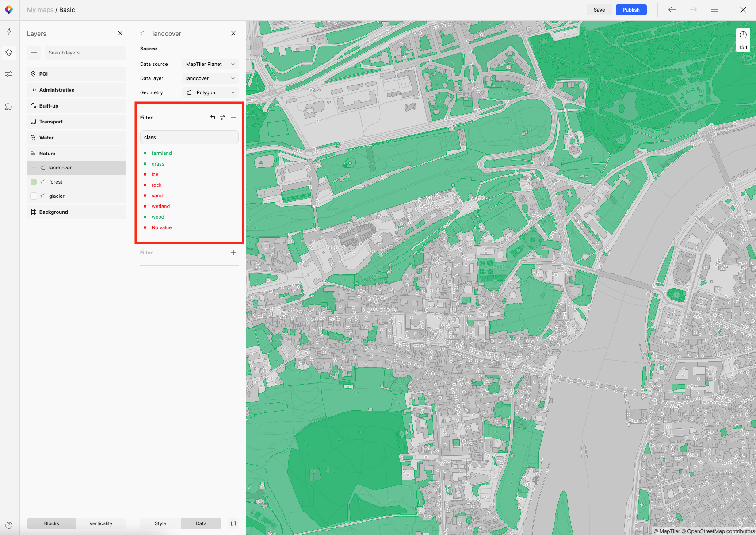Image resolution: width=756 pixels, height=535 pixels.
Task: Click the JSON code braces button
Action: point(233,523)
